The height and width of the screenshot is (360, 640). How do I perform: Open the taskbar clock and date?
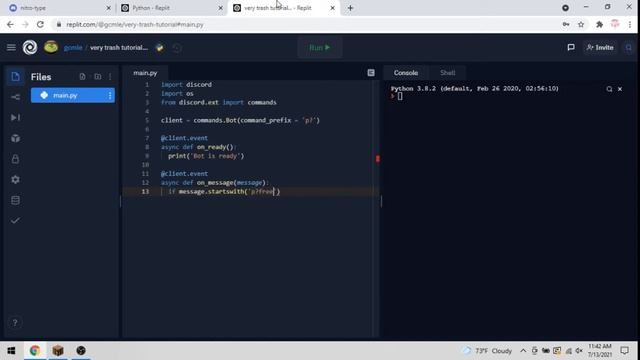pyautogui.click(x=600, y=351)
